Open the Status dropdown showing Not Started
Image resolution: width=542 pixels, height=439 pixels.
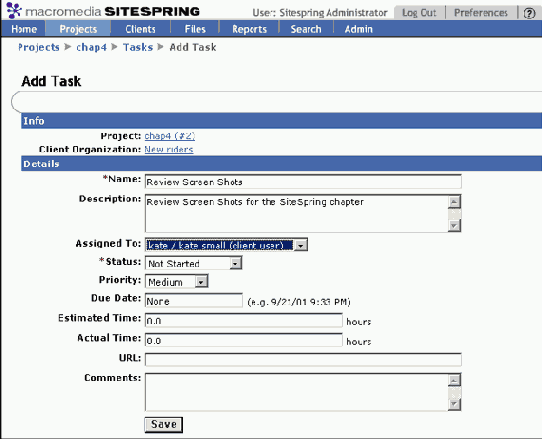point(235,263)
